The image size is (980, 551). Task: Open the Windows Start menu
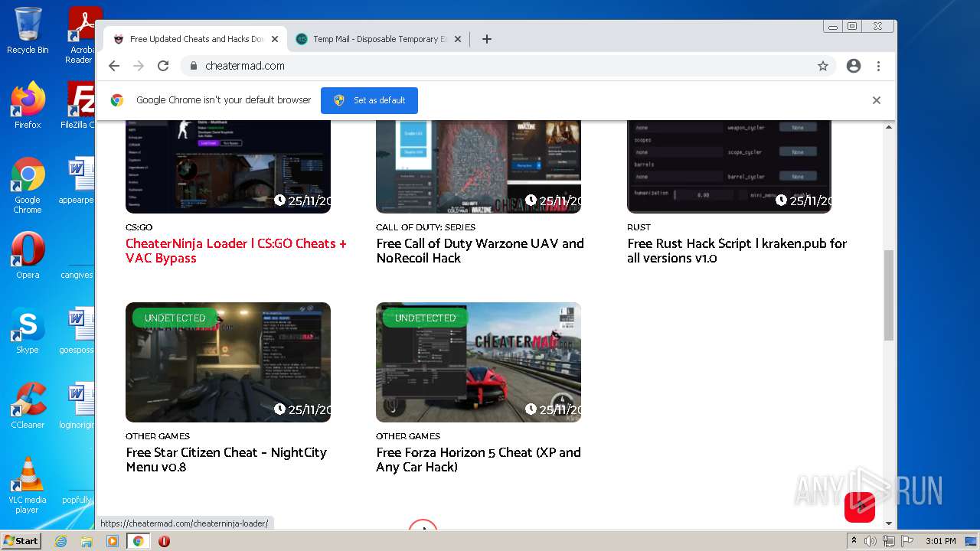tap(21, 541)
